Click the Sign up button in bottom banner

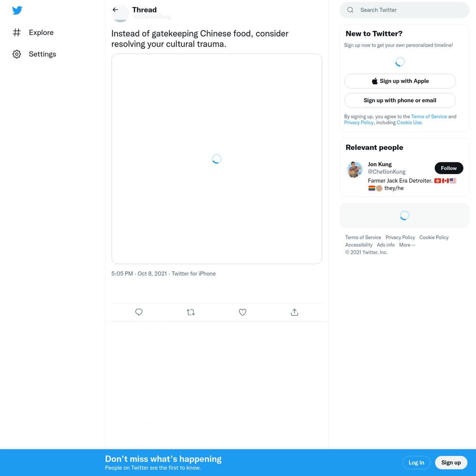click(x=451, y=463)
